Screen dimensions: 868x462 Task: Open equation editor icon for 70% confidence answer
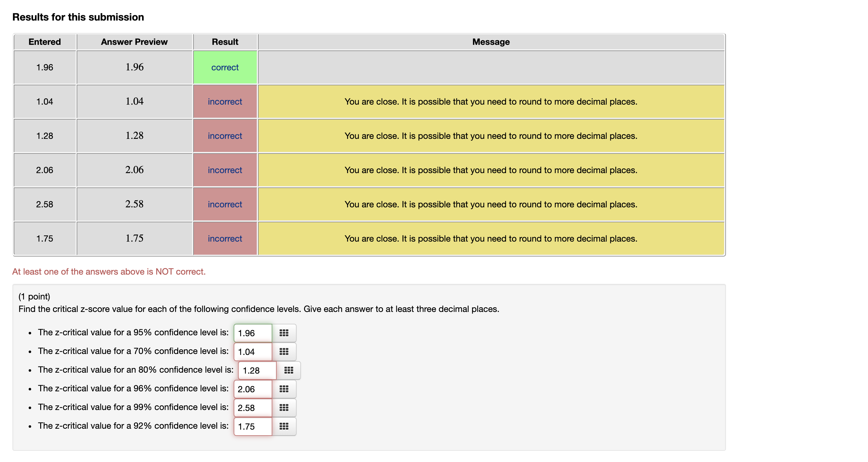pyautogui.click(x=284, y=351)
